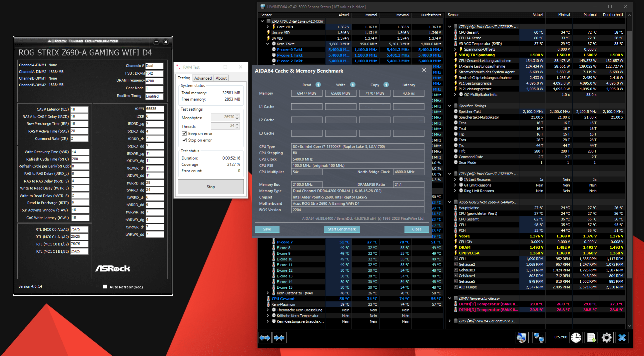Expand the Core VIDs node
Viewport: 644px width, 356px height.
tap(268, 27)
